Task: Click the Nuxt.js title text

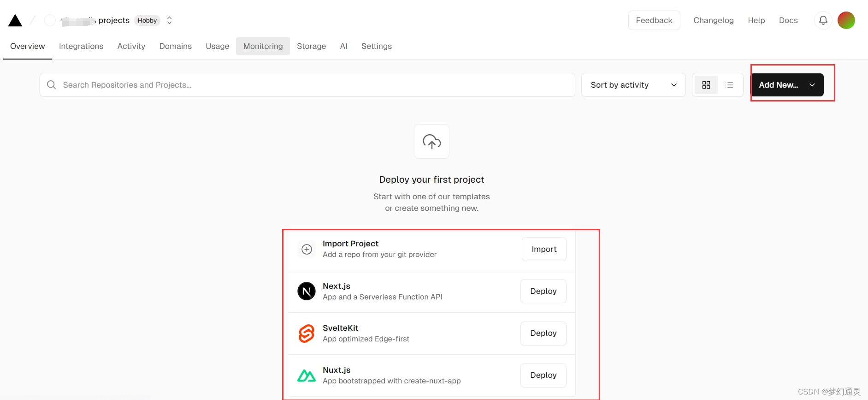Action: pyautogui.click(x=337, y=370)
